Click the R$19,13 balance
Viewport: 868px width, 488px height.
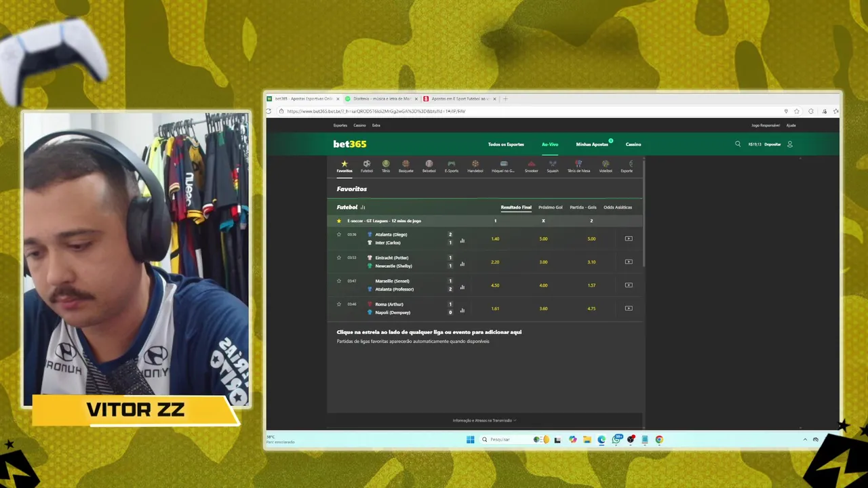(755, 144)
